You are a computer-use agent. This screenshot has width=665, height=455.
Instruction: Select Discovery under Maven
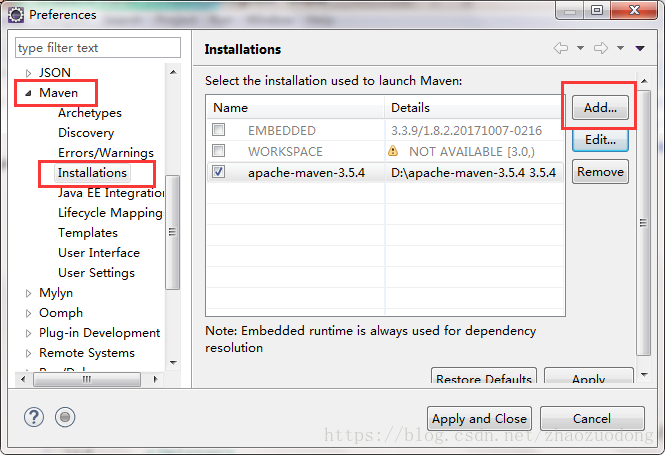86,133
